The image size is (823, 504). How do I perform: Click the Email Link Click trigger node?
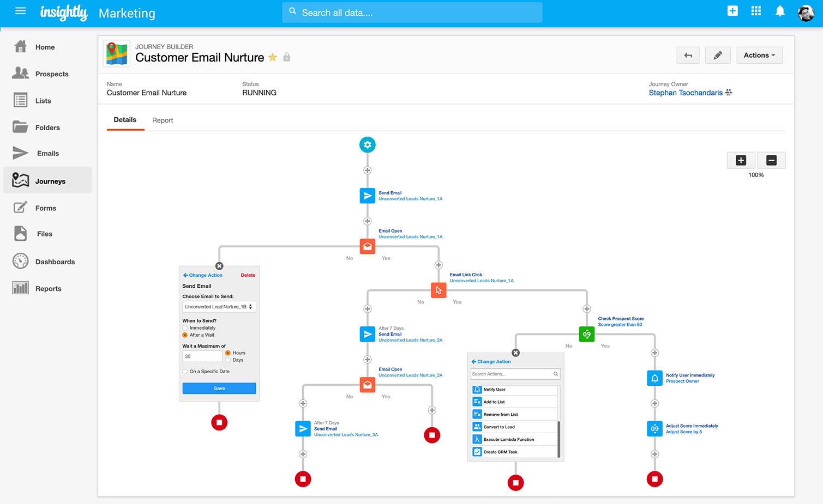coord(438,290)
